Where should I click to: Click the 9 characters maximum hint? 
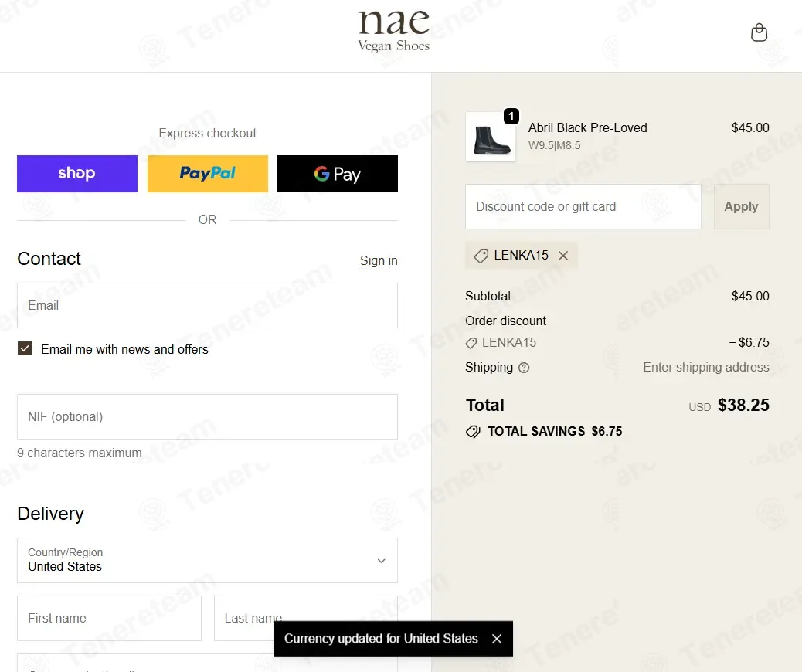[80, 453]
